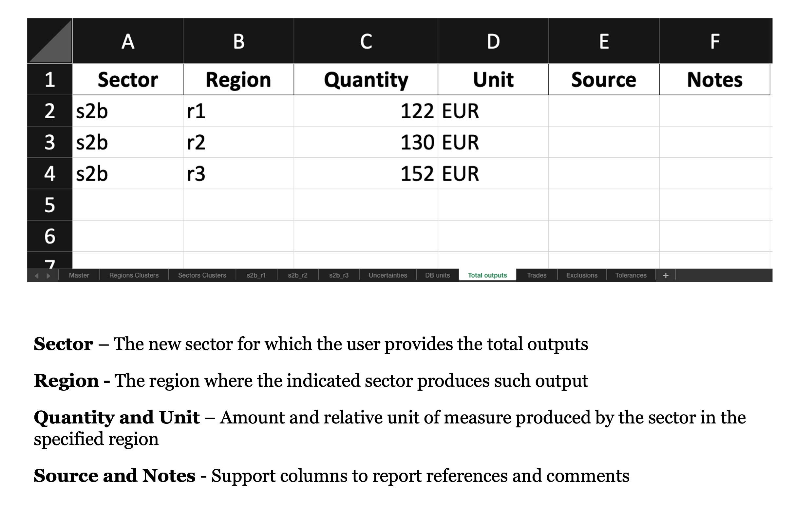The height and width of the screenshot is (509, 812).
Task: Select row 1 header
Action: [x=50, y=79]
